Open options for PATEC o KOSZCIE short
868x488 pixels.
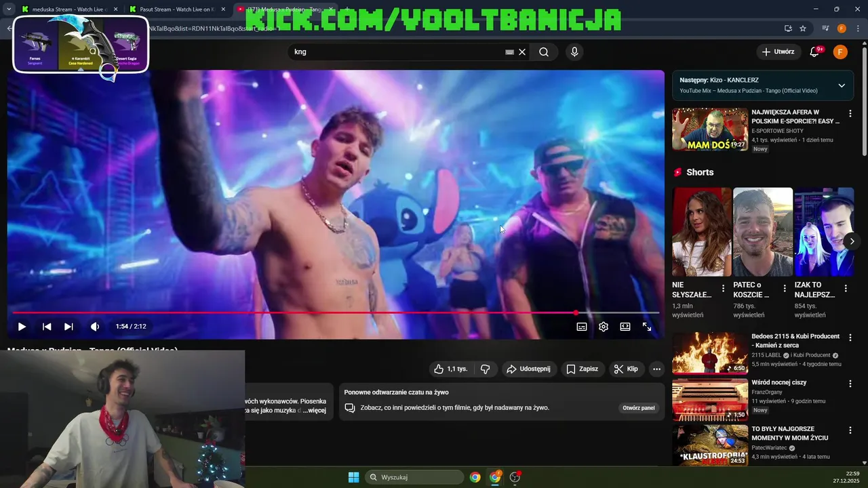tap(785, 289)
